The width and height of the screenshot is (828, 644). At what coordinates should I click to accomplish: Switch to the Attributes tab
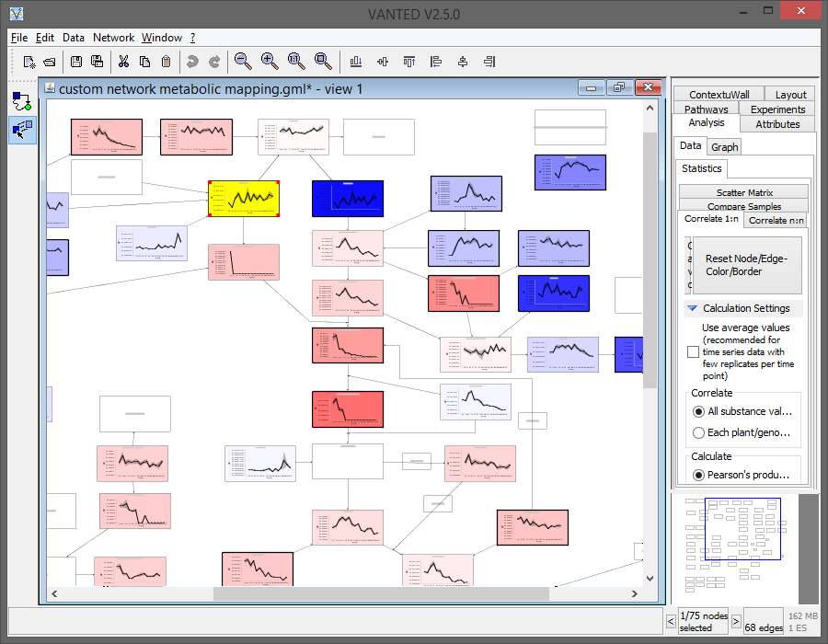pos(777,124)
